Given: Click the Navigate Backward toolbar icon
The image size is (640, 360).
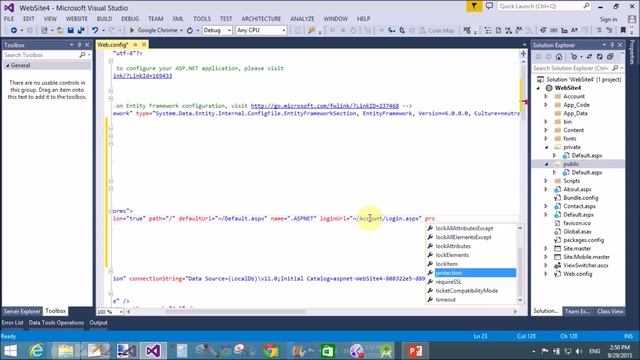Looking at the screenshot, I should point(13,30).
